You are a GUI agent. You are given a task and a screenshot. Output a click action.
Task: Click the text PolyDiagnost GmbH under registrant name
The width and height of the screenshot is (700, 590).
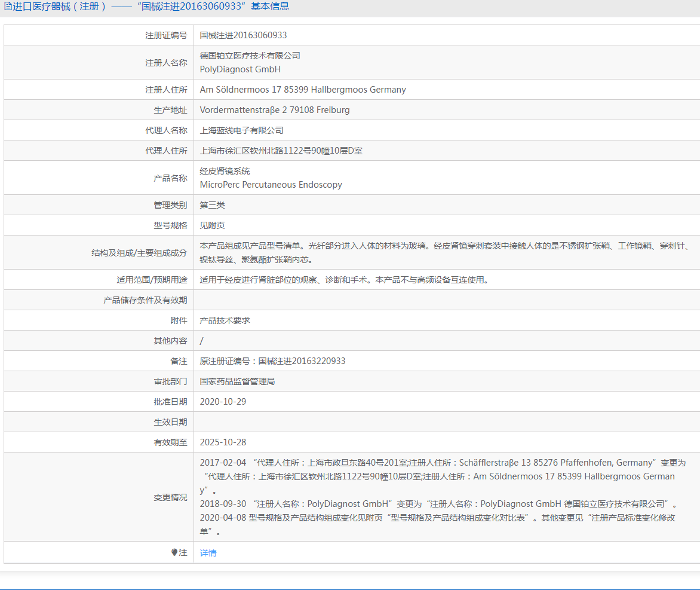point(240,69)
